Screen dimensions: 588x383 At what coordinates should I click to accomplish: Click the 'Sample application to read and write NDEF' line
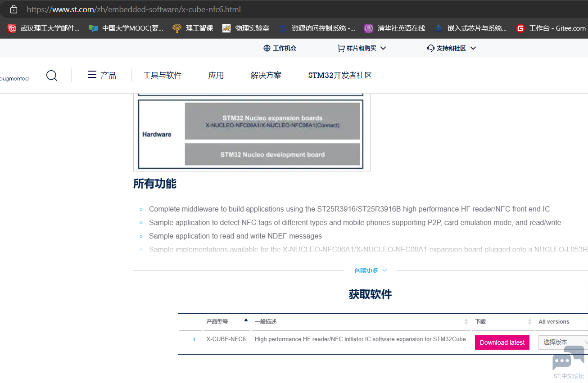235,236
